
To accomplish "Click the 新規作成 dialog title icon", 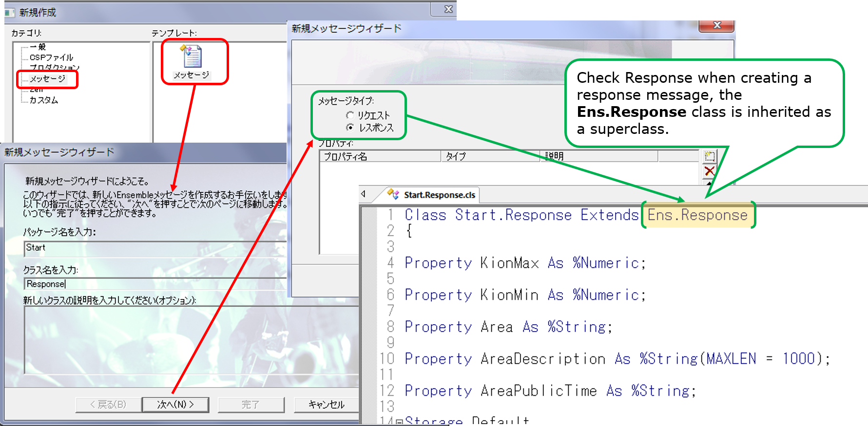I will pos(10,12).
